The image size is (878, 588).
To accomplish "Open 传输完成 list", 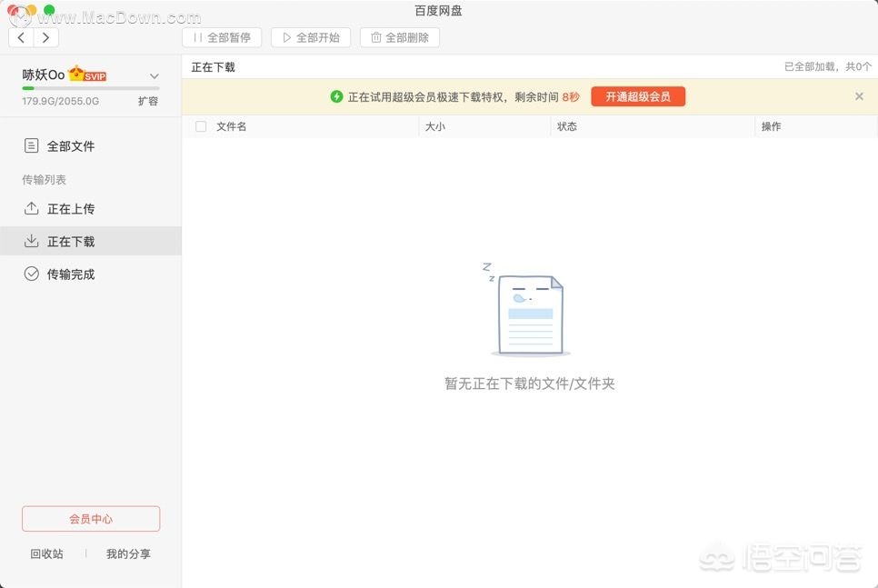I will pyautogui.click(x=70, y=274).
